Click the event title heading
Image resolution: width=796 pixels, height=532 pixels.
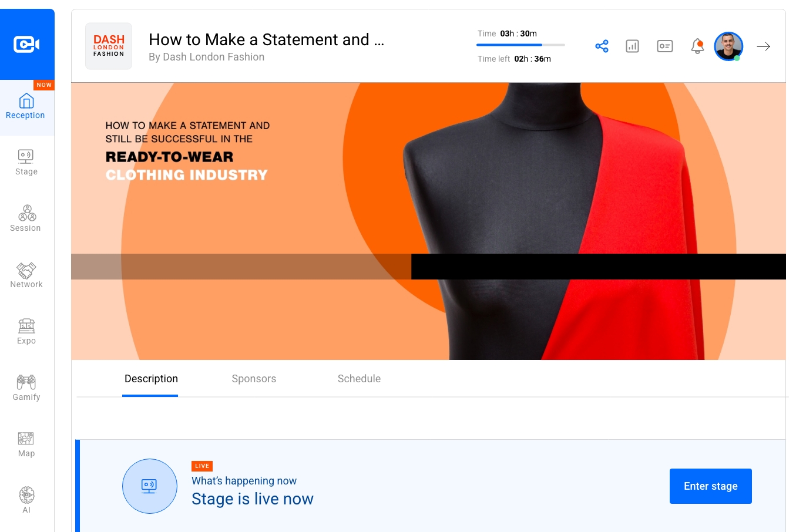point(266,39)
